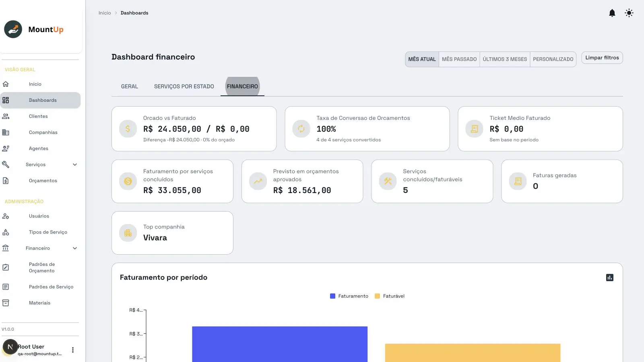644x362 pixels.
Task: Click receipt icon in Faturas geradas card
Action: coord(518,181)
